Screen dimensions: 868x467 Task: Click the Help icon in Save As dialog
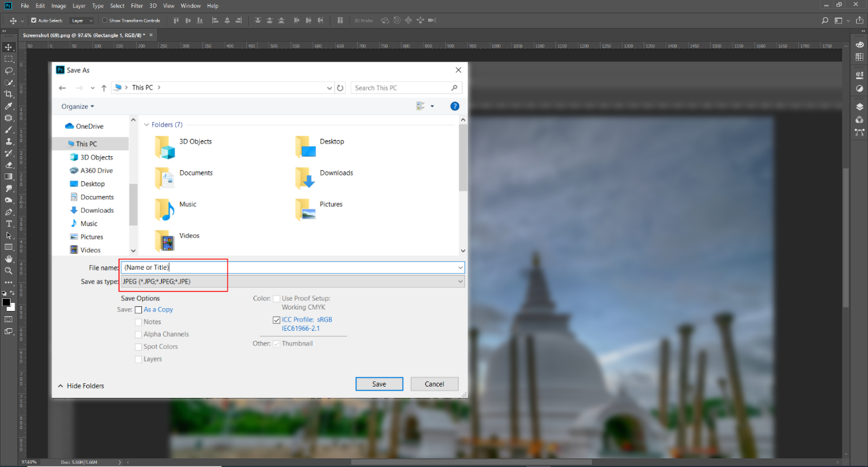(x=455, y=106)
